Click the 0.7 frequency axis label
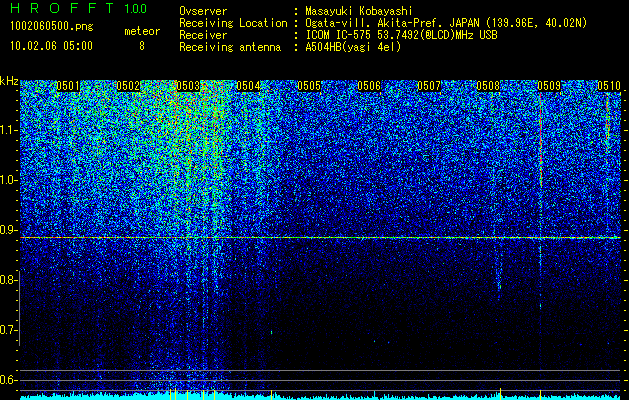 pos(8,330)
